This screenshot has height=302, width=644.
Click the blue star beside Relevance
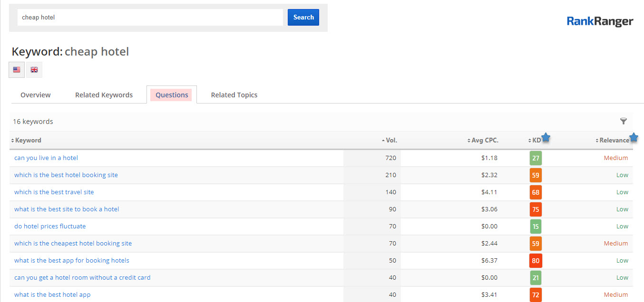click(x=634, y=138)
